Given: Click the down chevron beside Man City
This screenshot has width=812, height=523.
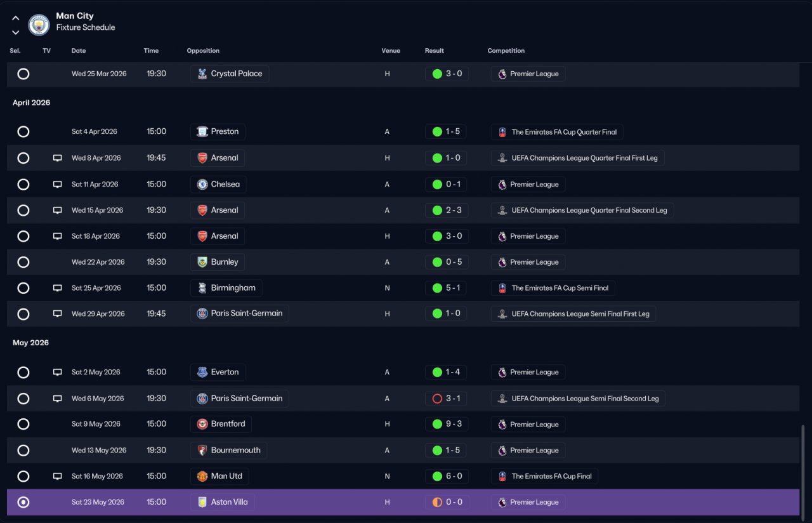Looking at the screenshot, I should [16, 32].
